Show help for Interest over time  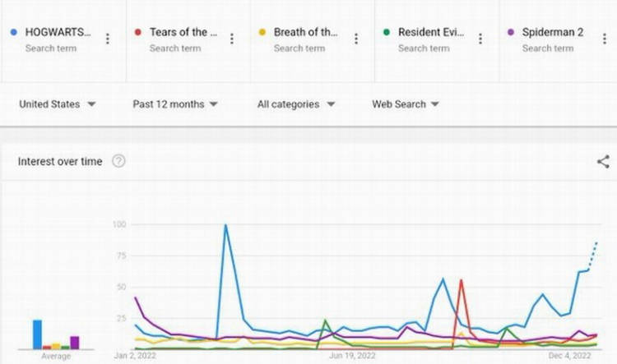pos(118,161)
